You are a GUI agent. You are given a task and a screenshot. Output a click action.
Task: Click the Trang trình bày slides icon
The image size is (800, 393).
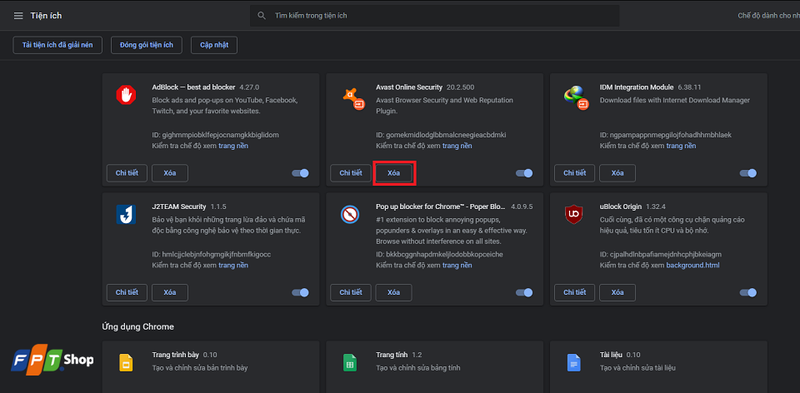pos(126,363)
